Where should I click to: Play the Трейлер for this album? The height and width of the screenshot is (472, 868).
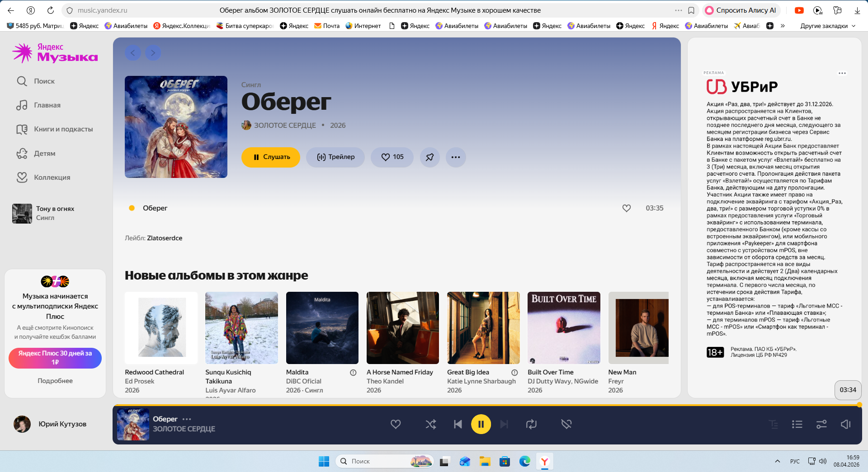click(x=335, y=157)
